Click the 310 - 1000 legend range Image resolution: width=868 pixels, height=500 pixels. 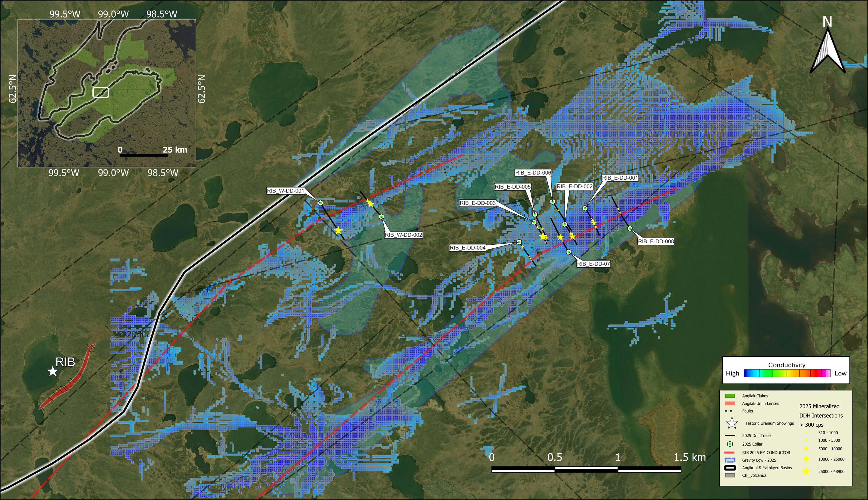pos(828,433)
